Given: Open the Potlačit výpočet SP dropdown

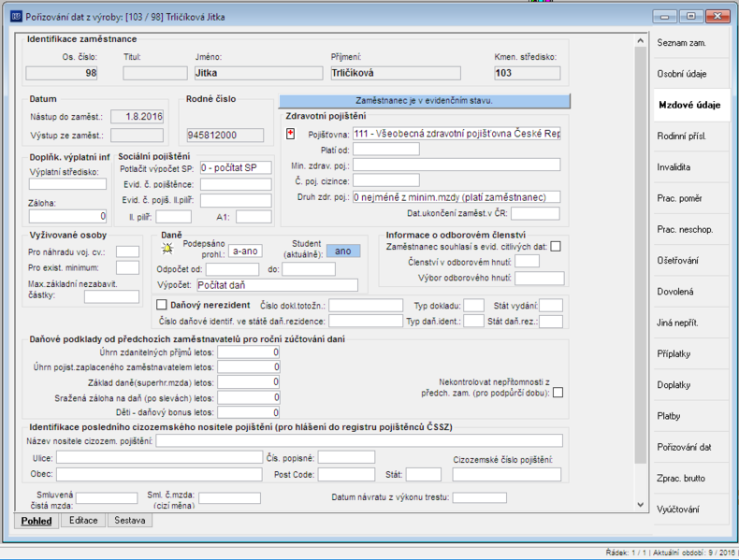Looking at the screenshot, I should 236,167.
